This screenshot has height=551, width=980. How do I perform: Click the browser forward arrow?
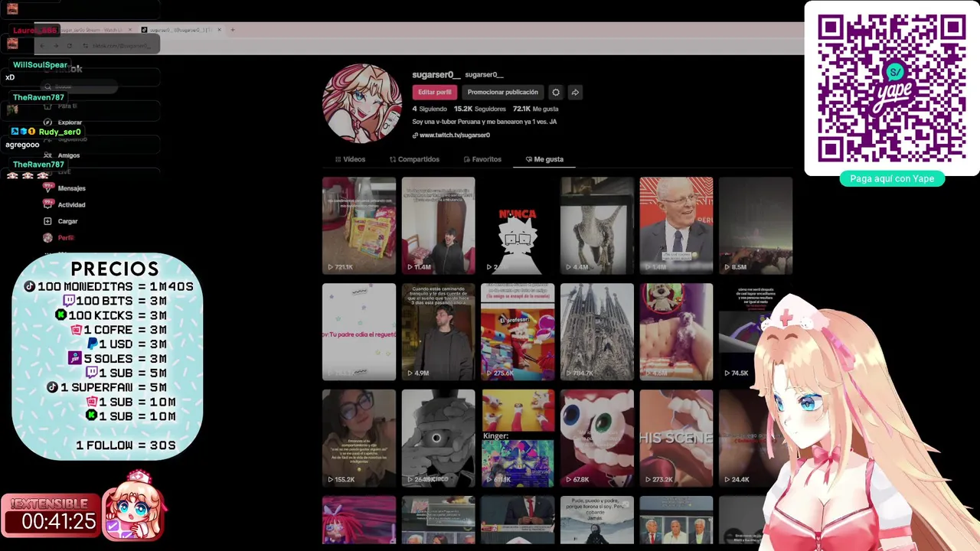point(56,46)
